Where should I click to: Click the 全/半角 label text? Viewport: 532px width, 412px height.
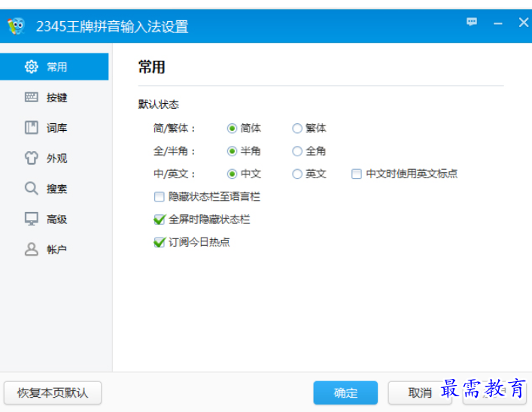(175, 151)
